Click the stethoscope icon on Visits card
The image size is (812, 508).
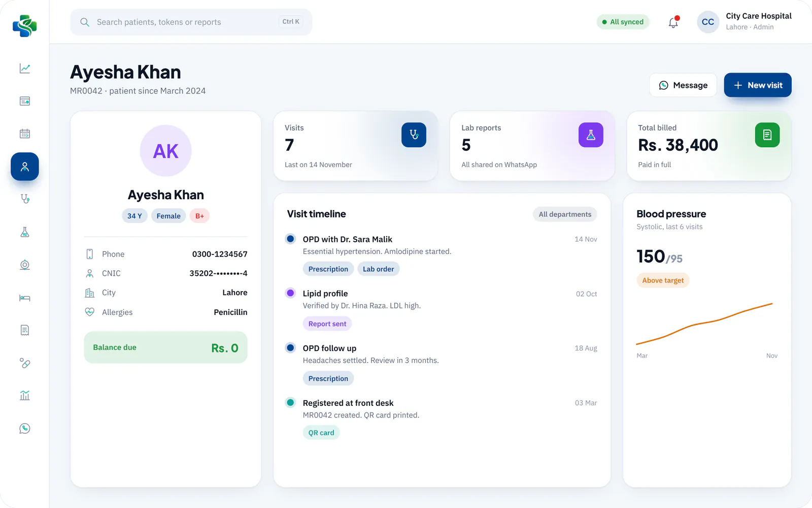point(414,135)
